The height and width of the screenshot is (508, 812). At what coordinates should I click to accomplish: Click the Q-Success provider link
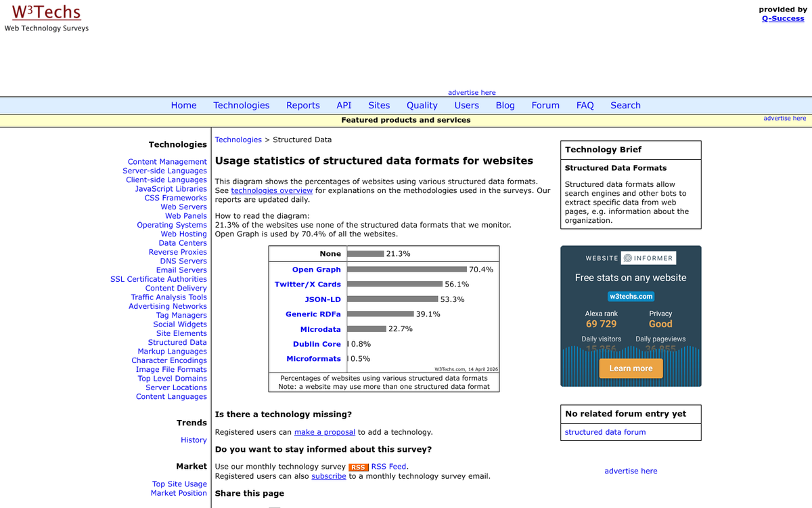click(x=783, y=18)
